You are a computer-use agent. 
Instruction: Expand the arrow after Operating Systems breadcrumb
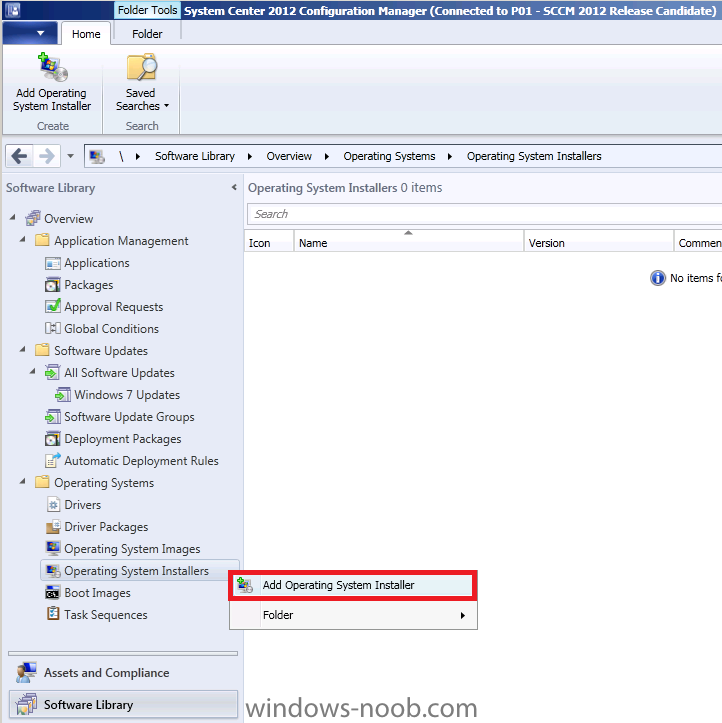(x=450, y=156)
